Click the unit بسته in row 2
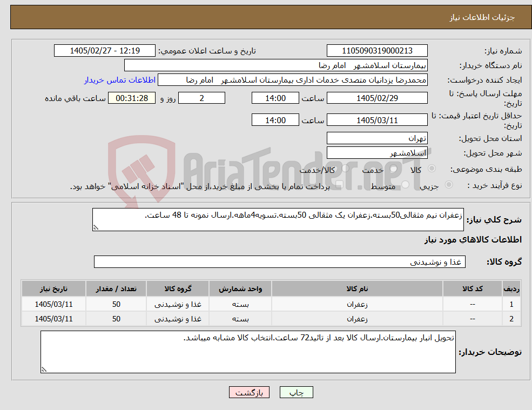 click(240, 319)
